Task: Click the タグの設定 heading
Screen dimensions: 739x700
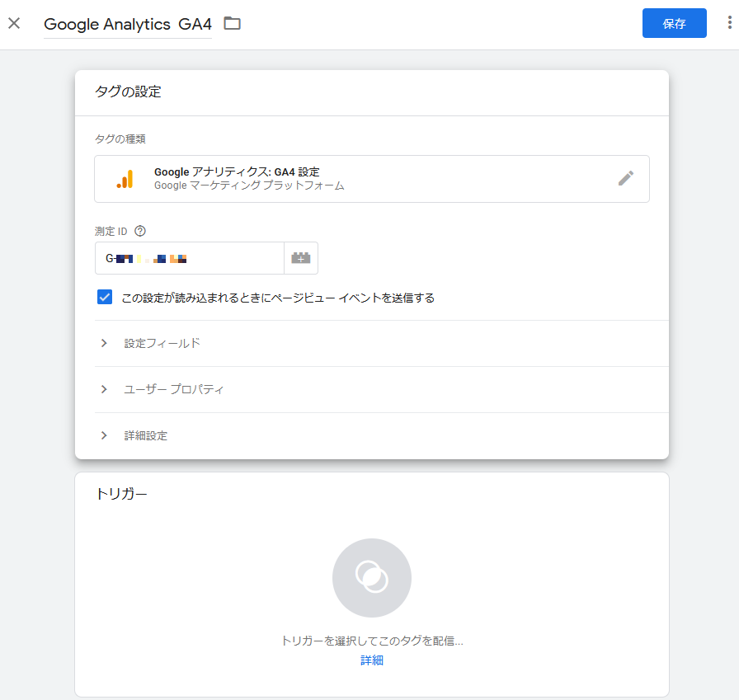Action: click(128, 92)
